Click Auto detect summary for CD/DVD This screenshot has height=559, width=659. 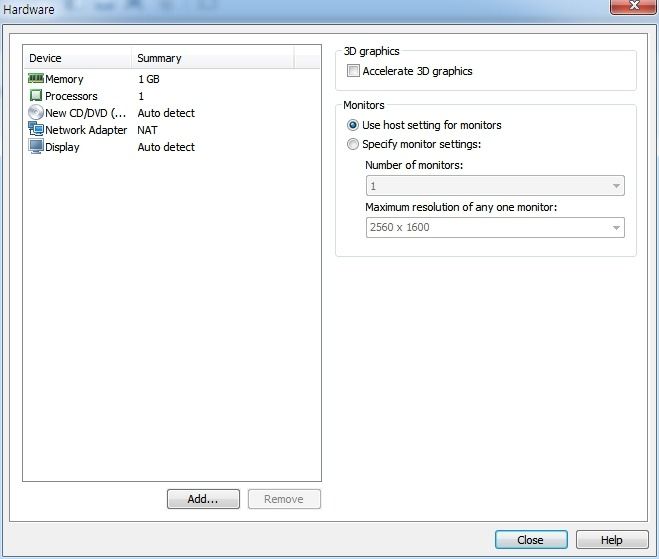coord(166,113)
